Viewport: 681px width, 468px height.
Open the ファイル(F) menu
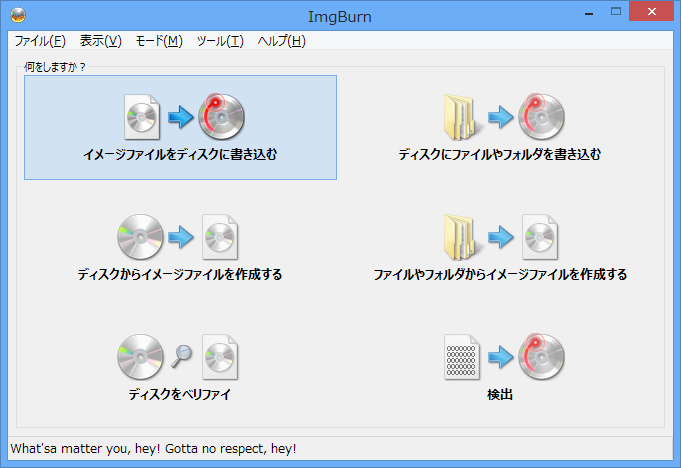[x=40, y=41]
